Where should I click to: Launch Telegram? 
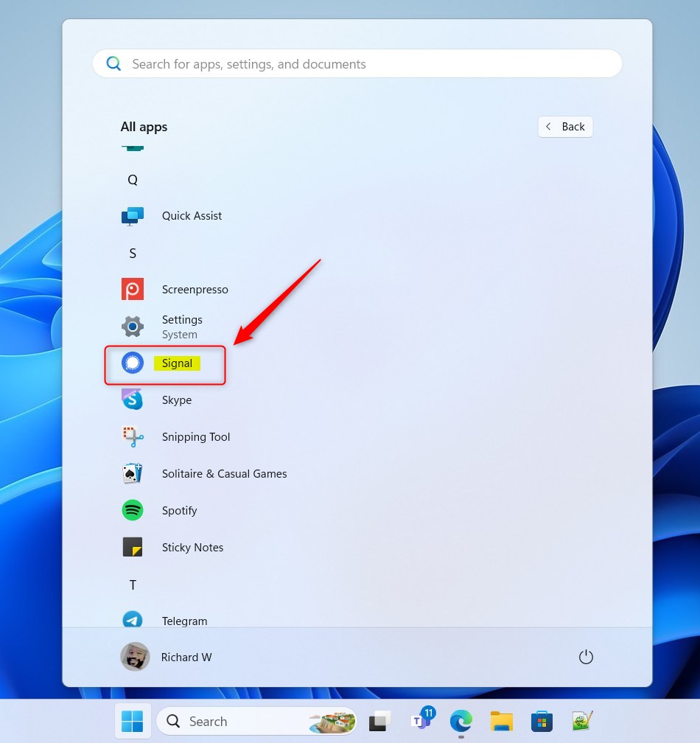184,621
